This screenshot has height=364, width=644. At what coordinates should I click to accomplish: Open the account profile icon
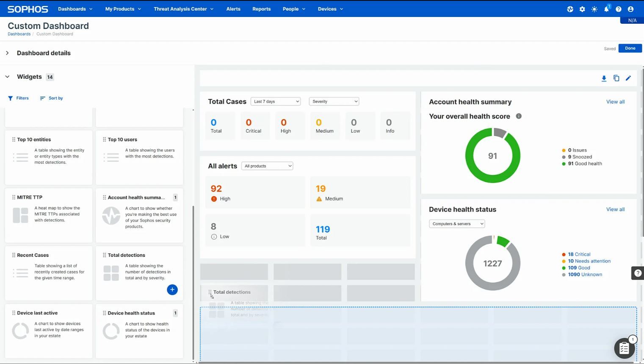630,8
